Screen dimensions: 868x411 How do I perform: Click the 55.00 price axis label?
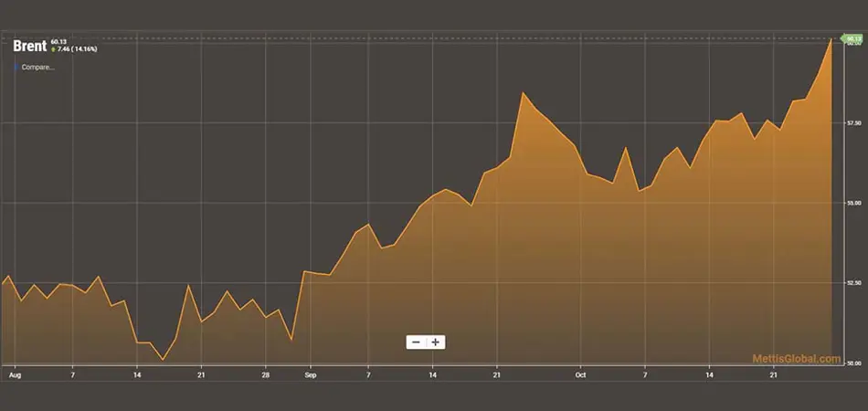(x=854, y=203)
